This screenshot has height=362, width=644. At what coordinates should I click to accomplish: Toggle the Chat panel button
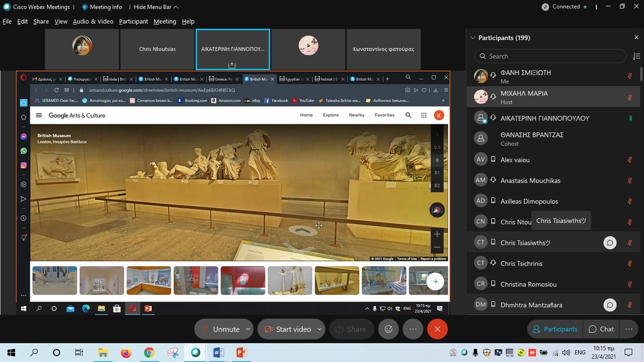click(x=601, y=329)
